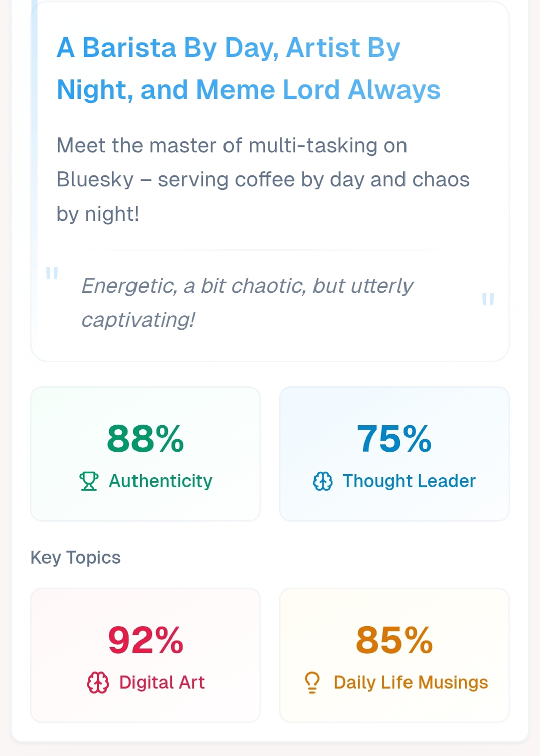Click the 88% score number
Screen dimensions: 540x756
point(145,439)
